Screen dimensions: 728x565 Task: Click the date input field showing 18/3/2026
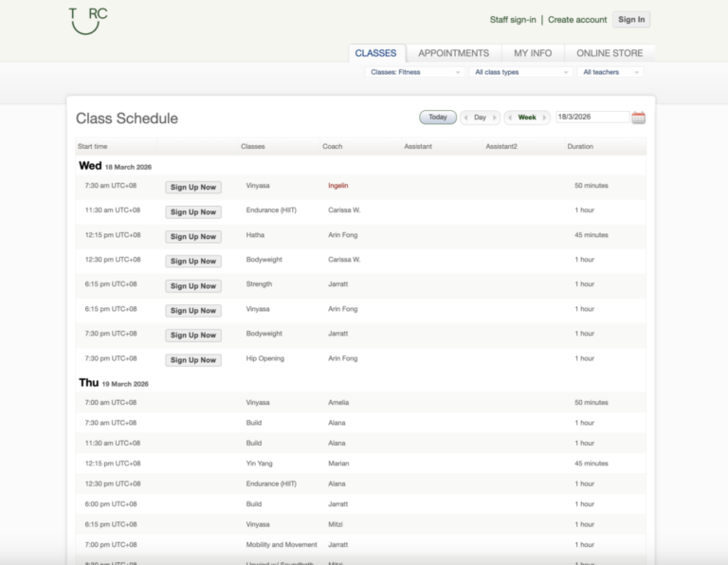(x=591, y=118)
